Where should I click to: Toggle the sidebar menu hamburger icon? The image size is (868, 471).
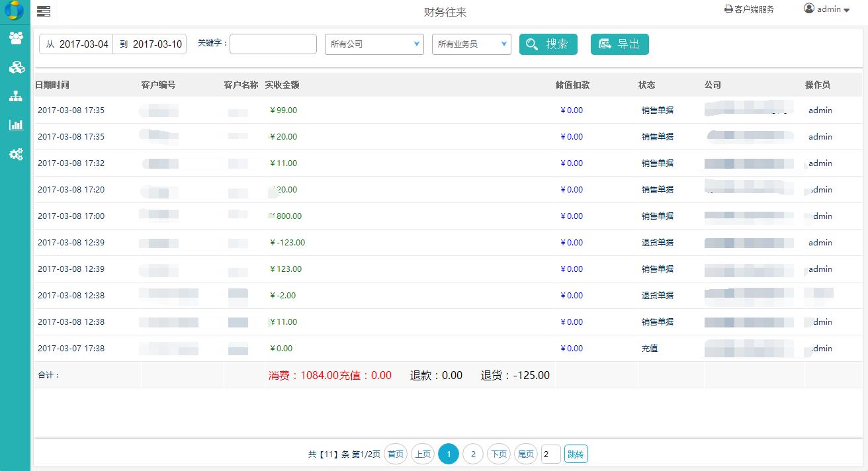tap(43, 11)
